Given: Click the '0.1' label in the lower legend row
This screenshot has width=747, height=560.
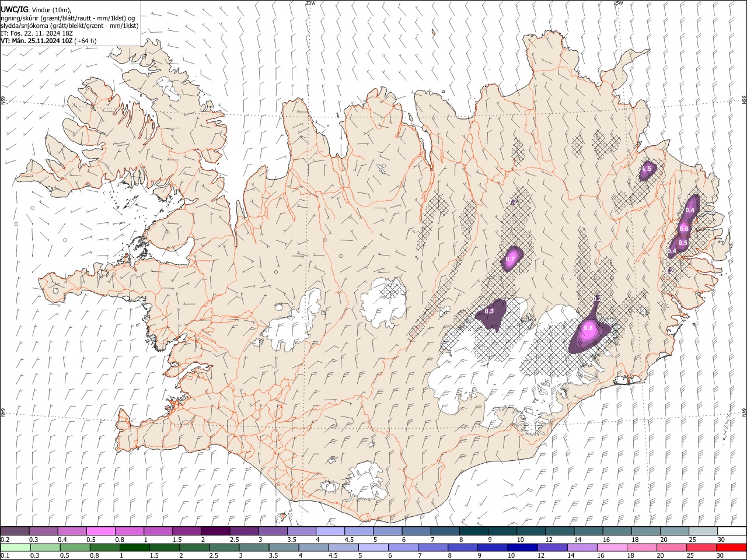Looking at the screenshot, I should point(5,556).
